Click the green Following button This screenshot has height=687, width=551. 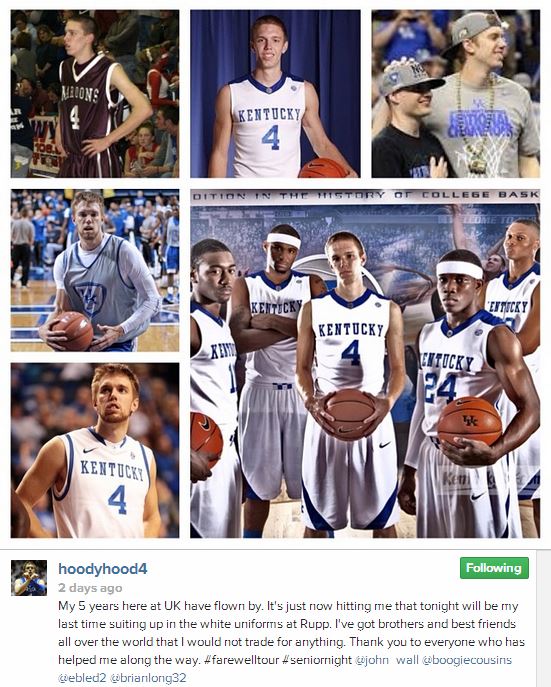pyautogui.click(x=494, y=568)
